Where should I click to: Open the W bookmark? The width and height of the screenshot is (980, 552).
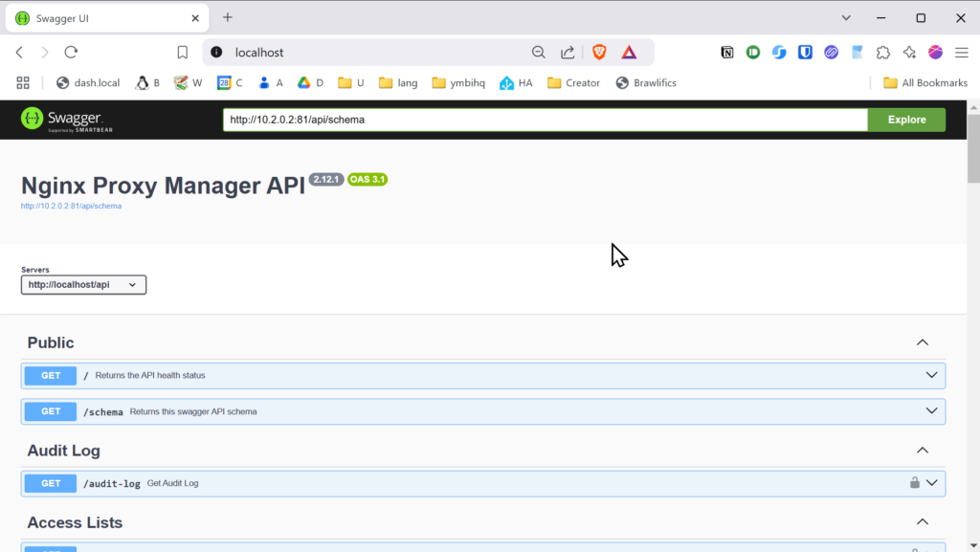189,83
